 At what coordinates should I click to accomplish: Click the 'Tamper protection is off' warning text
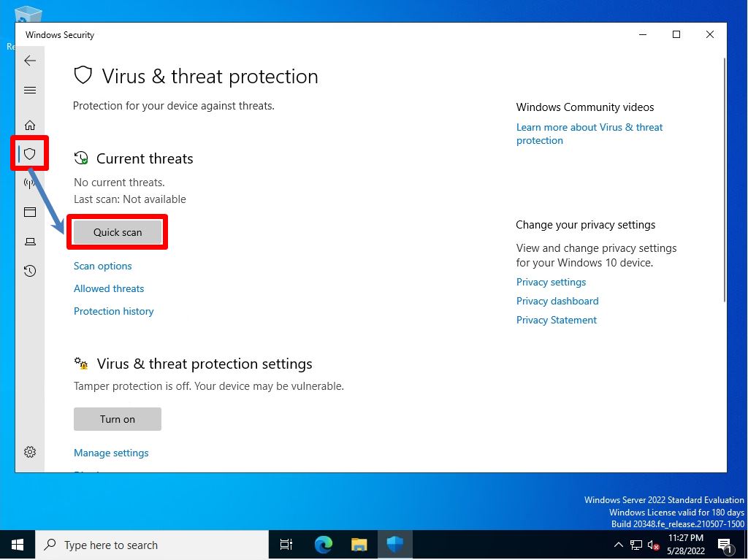click(x=208, y=386)
